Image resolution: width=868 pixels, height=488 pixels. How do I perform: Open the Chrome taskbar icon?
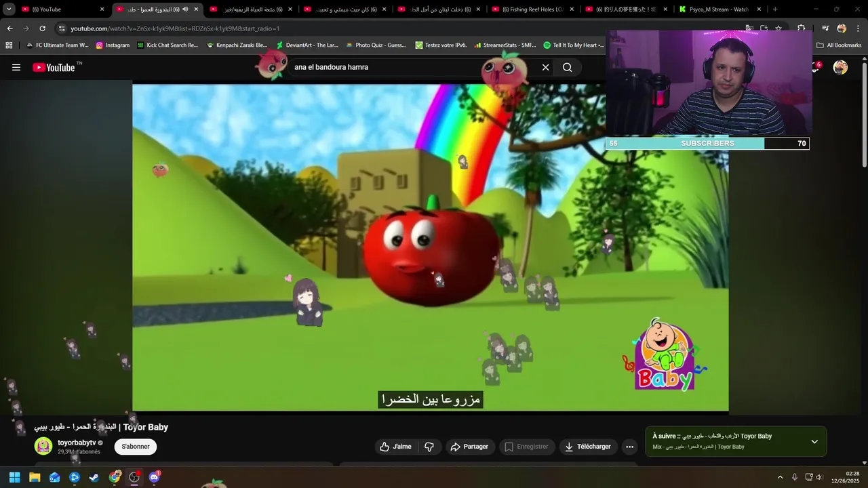(115, 477)
